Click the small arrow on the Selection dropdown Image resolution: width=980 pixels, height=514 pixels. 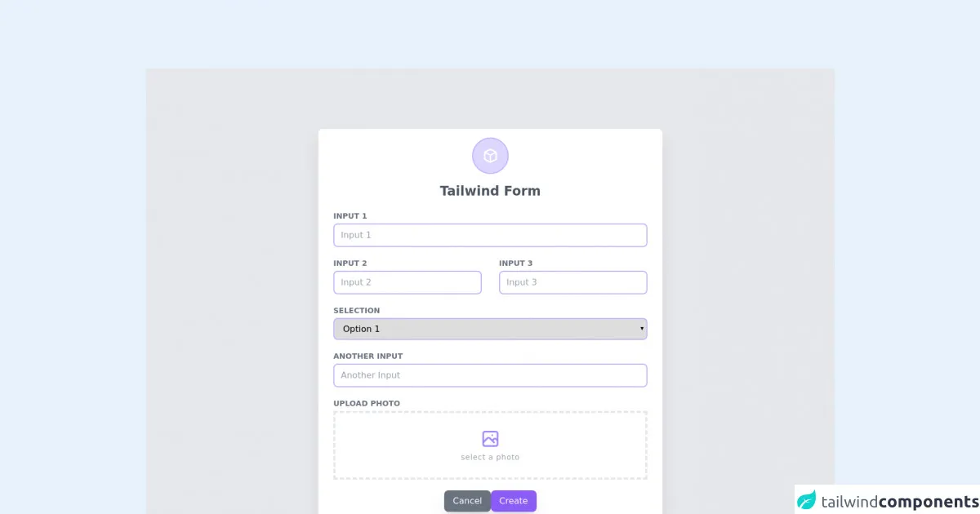[642, 329]
